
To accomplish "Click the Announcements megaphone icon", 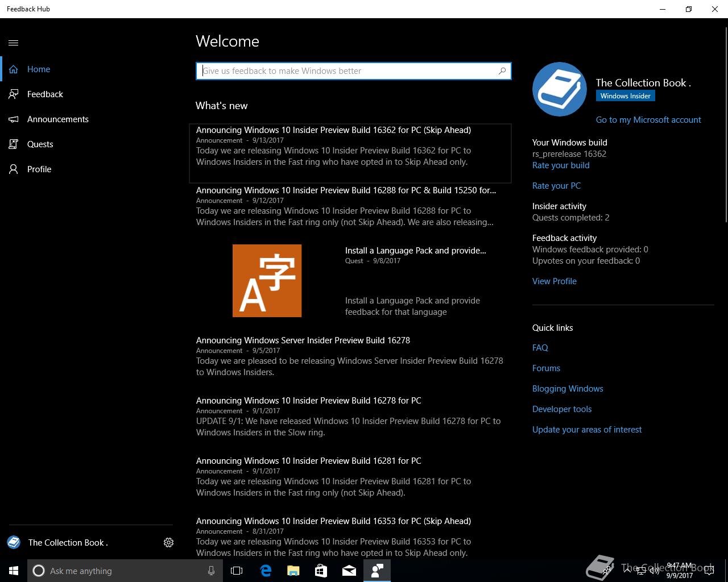I will 14,119.
